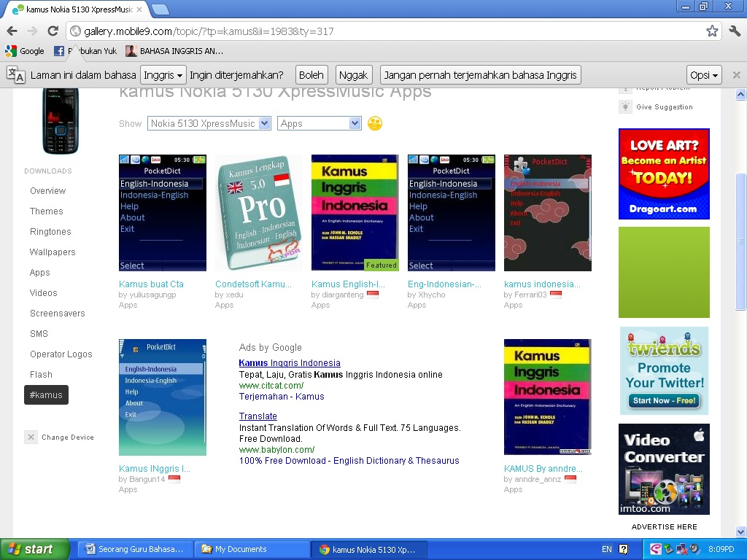Open a new tab button
The width and height of the screenshot is (747, 560).
click(x=160, y=9)
